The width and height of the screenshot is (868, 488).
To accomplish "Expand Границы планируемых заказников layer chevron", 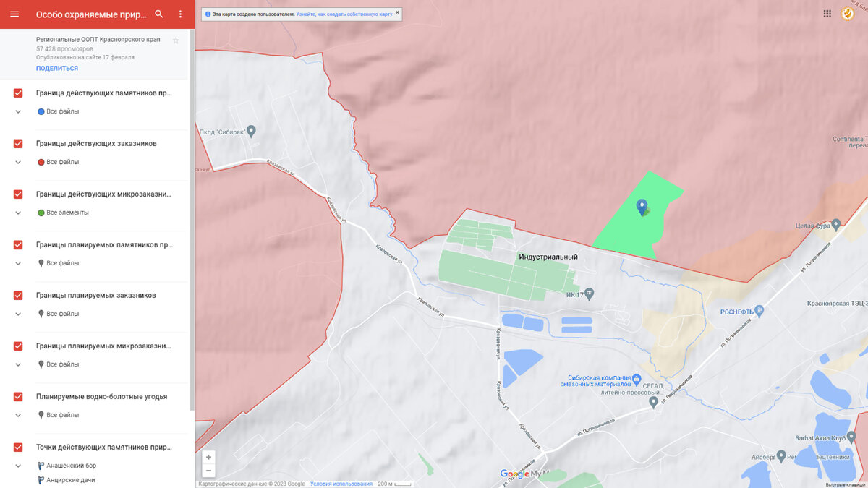I will pyautogui.click(x=18, y=314).
